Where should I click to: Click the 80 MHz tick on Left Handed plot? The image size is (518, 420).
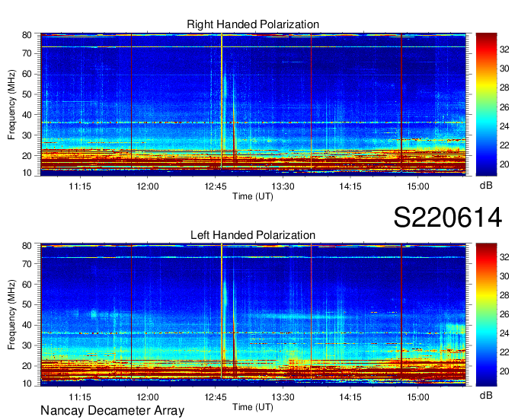click(x=27, y=246)
